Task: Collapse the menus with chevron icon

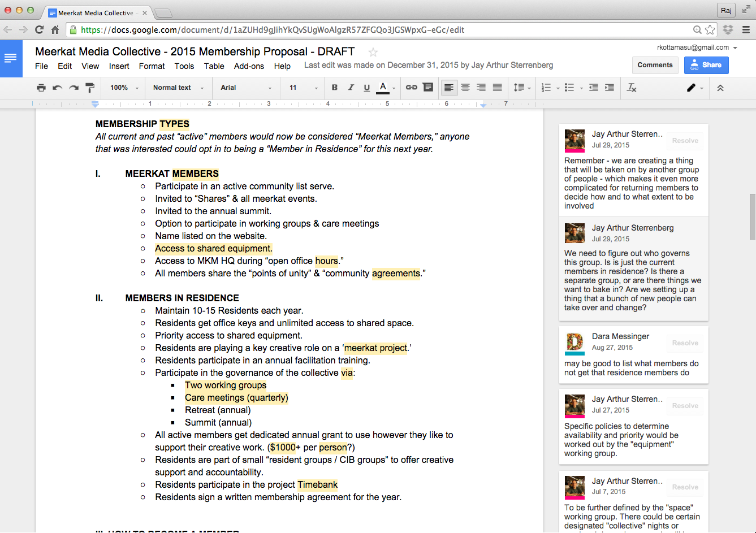Action: coord(720,88)
